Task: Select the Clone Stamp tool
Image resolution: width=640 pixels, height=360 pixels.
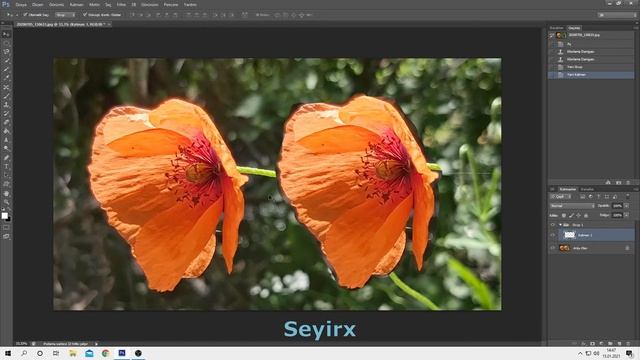Action: pos(6,105)
